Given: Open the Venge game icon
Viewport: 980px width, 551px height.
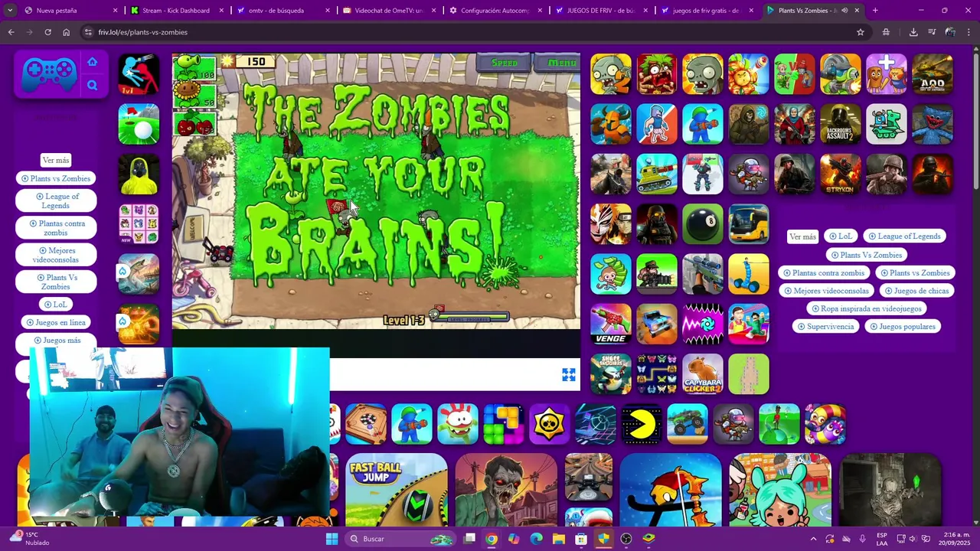Looking at the screenshot, I should tap(611, 324).
